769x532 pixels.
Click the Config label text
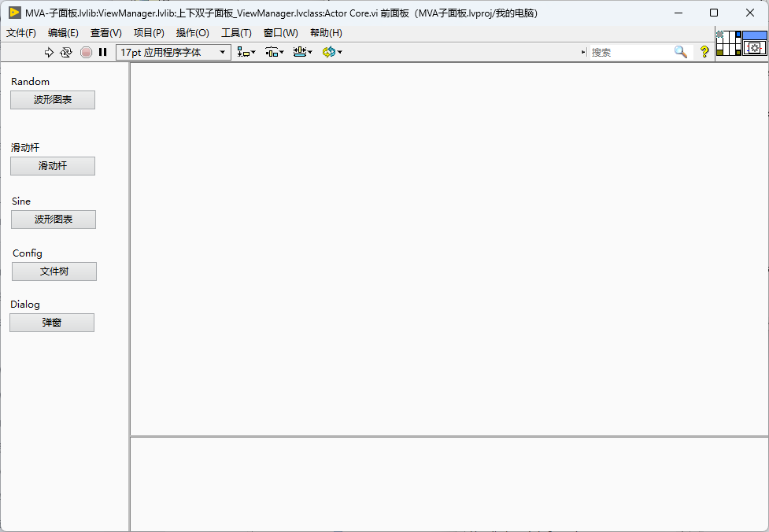tap(28, 253)
